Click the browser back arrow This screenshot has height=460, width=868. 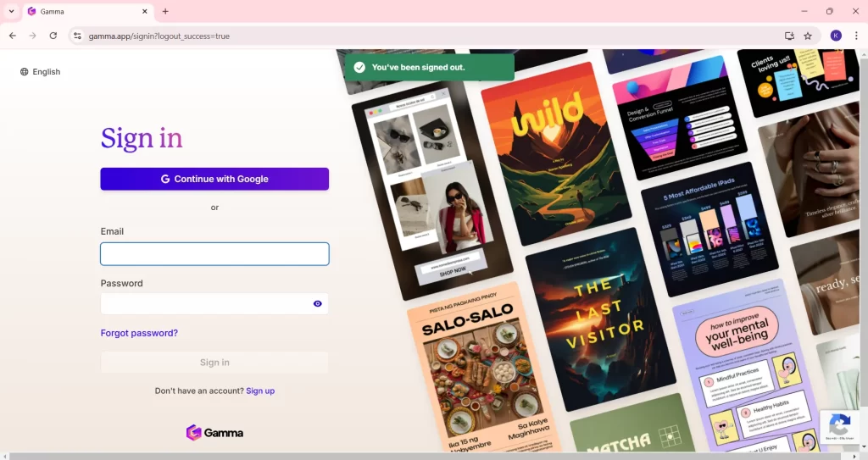13,36
